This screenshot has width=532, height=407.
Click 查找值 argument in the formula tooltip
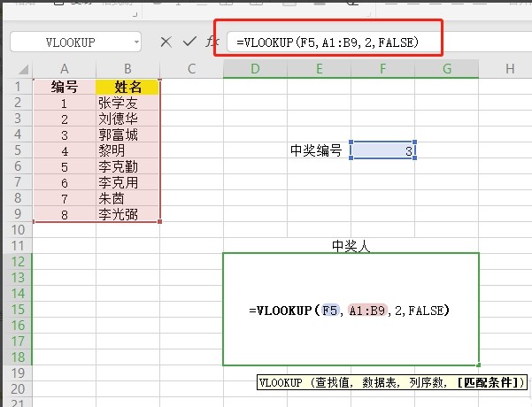332,382
